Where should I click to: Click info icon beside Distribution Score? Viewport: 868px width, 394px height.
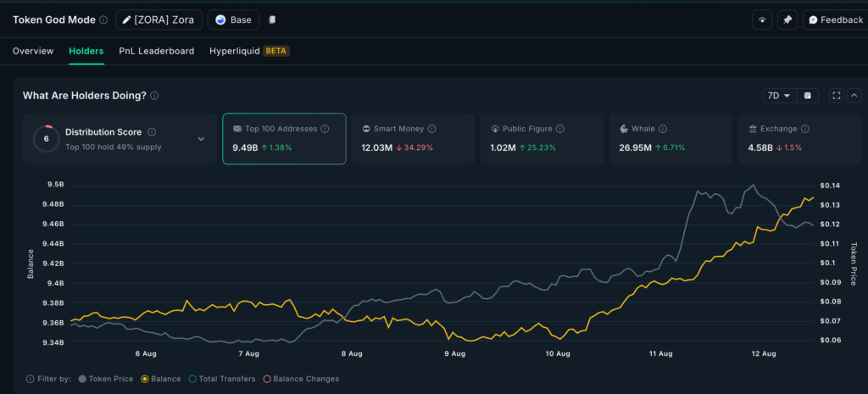click(151, 132)
